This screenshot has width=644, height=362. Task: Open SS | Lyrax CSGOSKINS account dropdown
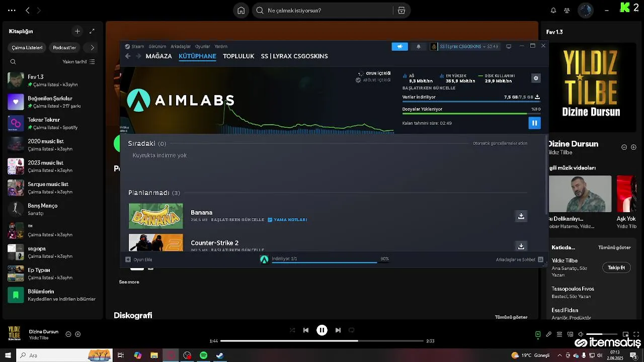coord(465,46)
